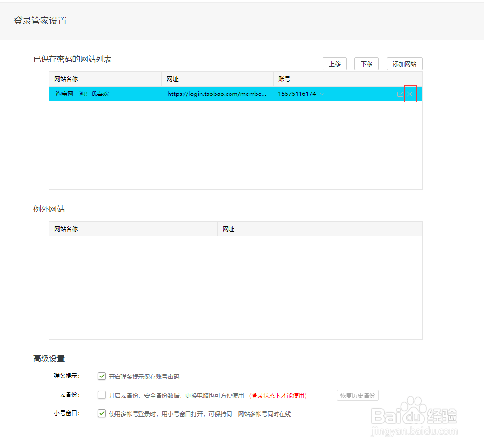The image size is (484, 448).
Task: Click the 恢复历史备份 button
Action: [357, 395]
